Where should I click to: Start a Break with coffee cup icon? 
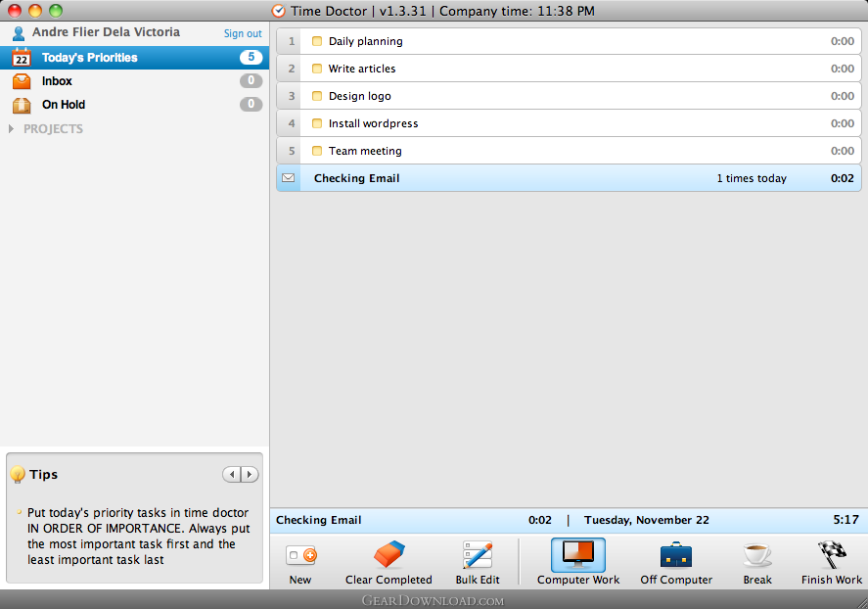pyautogui.click(x=756, y=555)
